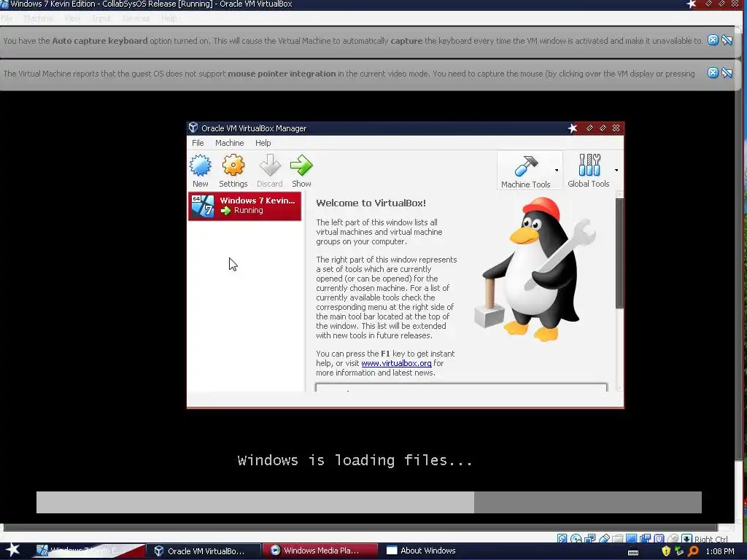Open File menu in VirtualBox Manager

pyautogui.click(x=198, y=143)
